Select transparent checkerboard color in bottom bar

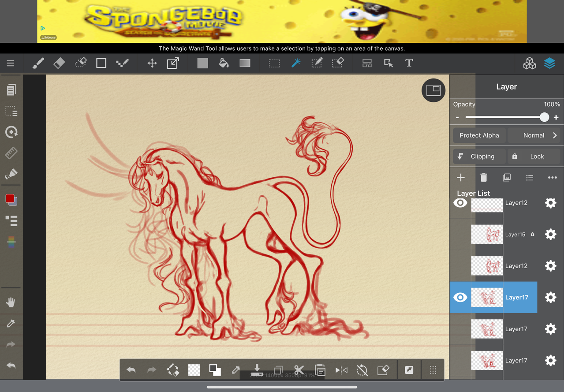click(x=194, y=370)
